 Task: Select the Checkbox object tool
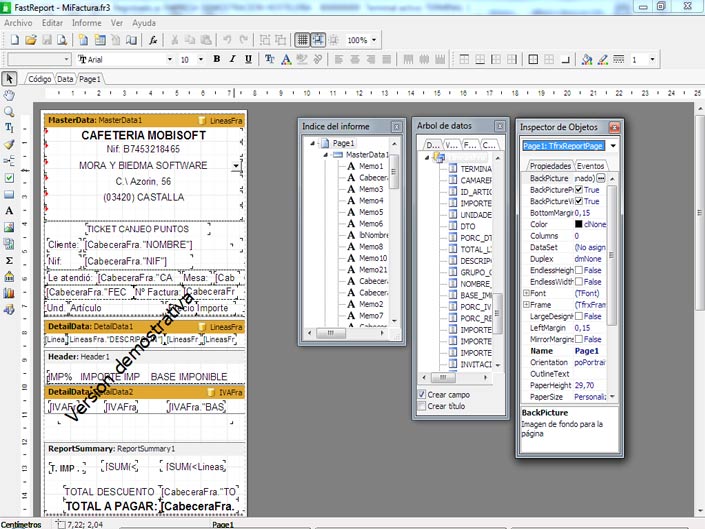[x=9, y=178]
